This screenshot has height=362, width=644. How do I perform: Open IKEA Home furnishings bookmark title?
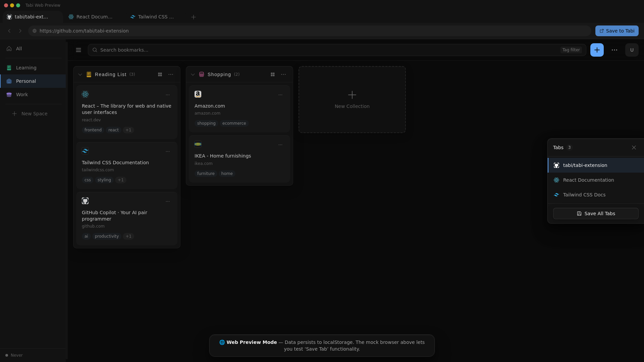point(223,156)
